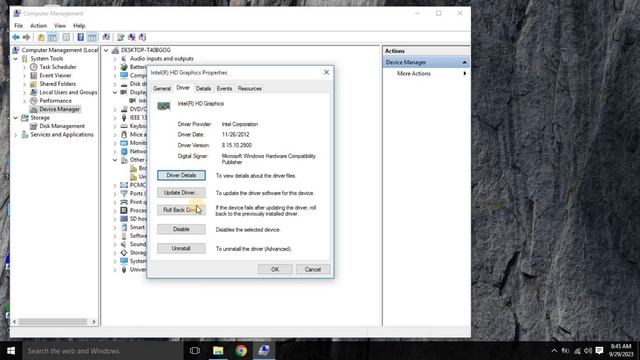The width and height of the screenshot is (640, 360).
Task: Collapse the Storage node
Action: click(x=16, y=118)
